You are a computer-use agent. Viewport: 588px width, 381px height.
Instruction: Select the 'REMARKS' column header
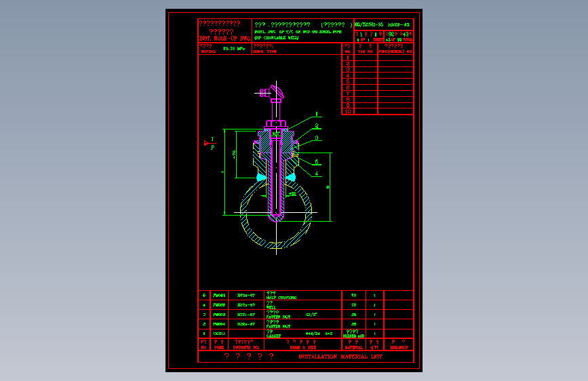tap(399, 348)
